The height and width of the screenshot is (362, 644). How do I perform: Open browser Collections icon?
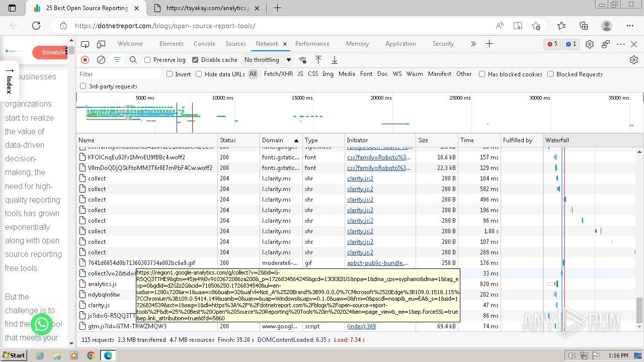584,26
